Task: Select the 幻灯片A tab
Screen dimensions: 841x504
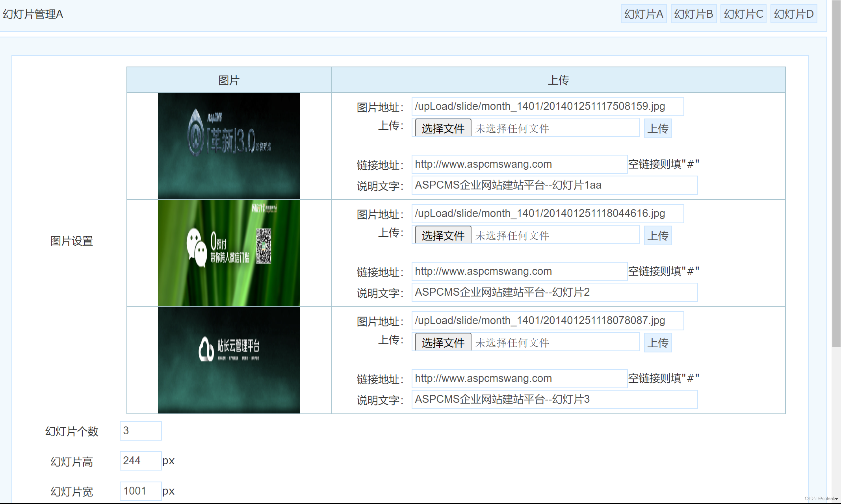Action: [644, 14]
